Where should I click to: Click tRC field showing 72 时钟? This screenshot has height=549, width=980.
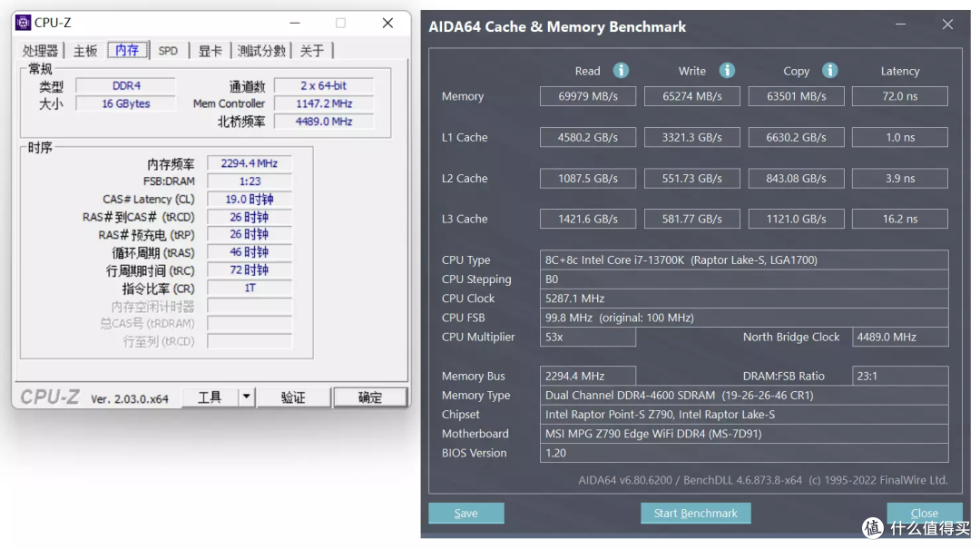click(250, 270)
